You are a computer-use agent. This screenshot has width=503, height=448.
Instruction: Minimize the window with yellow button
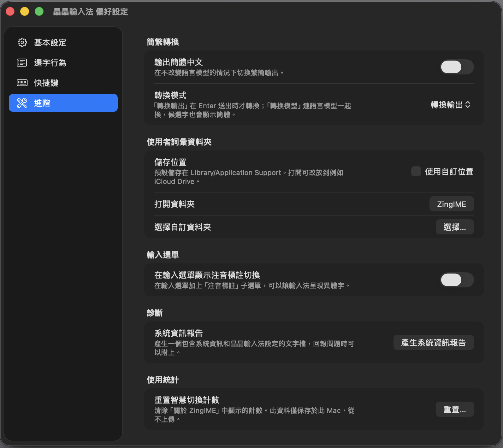click(25, 11)
